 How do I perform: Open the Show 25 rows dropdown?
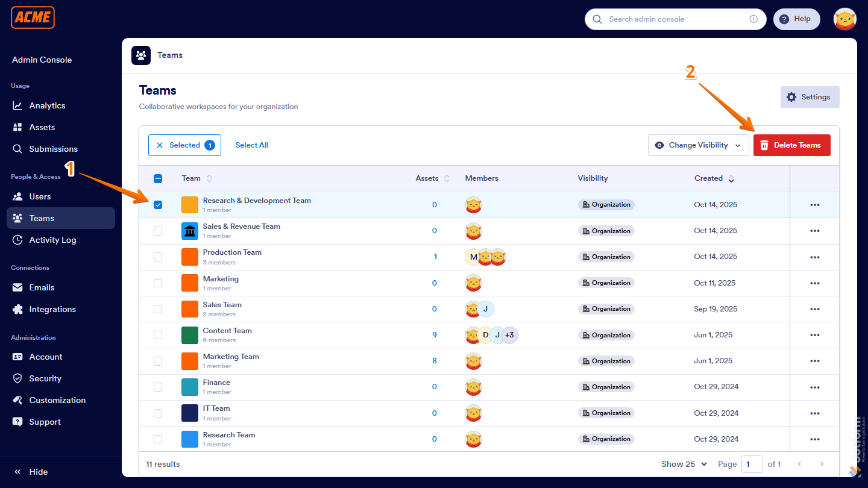684,464
